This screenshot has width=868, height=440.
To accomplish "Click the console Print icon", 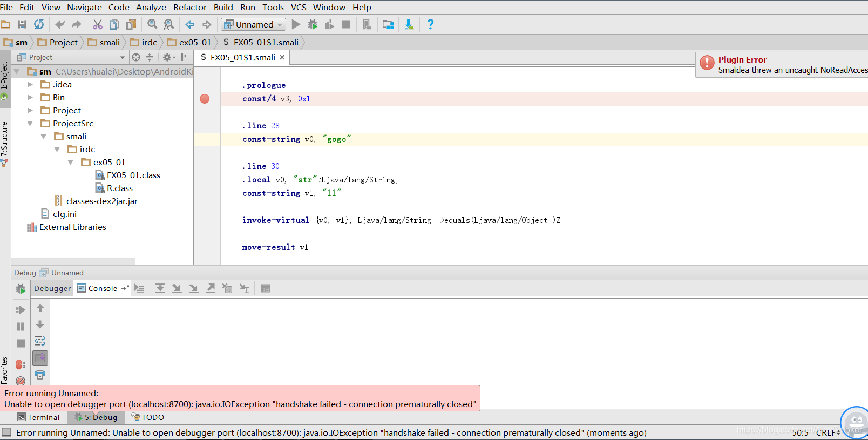I will point(40,375).
